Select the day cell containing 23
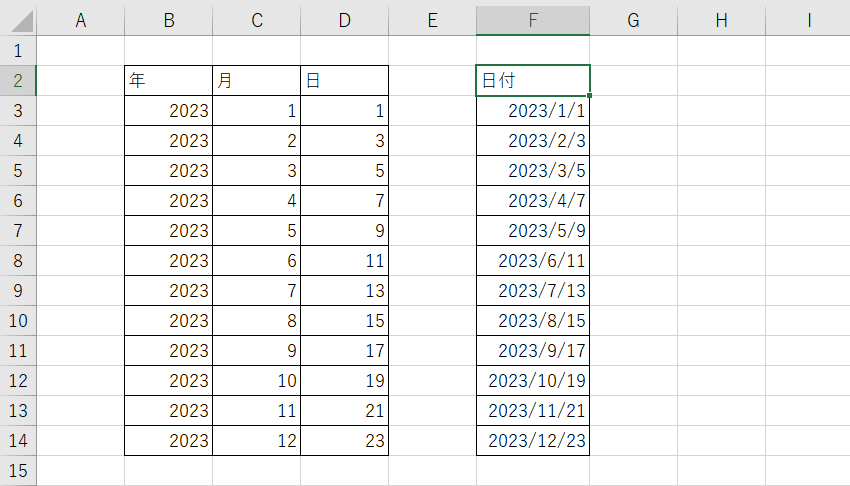This screenshot has width=850, height=486. (x=344, y=441)
